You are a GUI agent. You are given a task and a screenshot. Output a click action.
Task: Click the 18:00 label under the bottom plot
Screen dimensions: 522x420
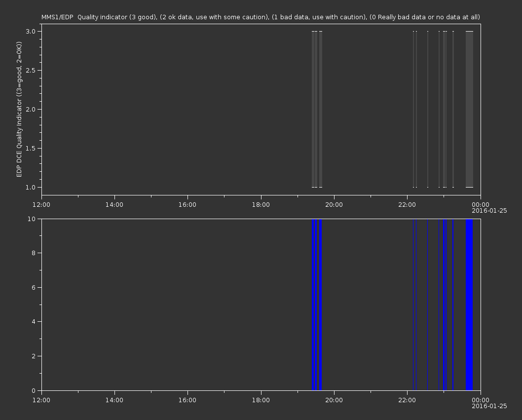(261, 400)
